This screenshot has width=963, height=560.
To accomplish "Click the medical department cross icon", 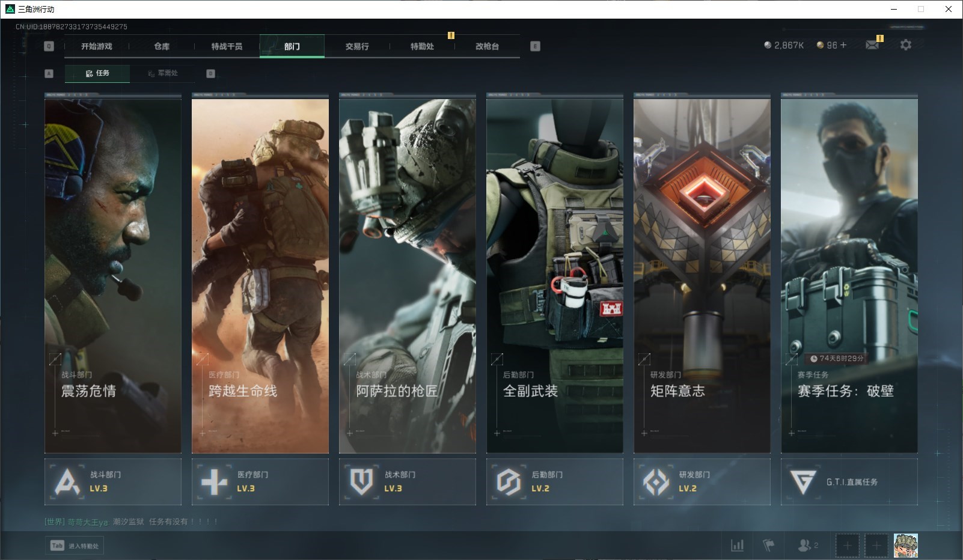I will (x=215, y=482).
